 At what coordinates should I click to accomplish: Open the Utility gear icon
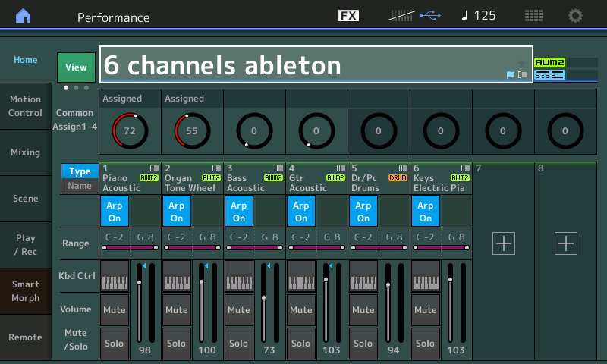pyautogui.click(x=575, y=16)
